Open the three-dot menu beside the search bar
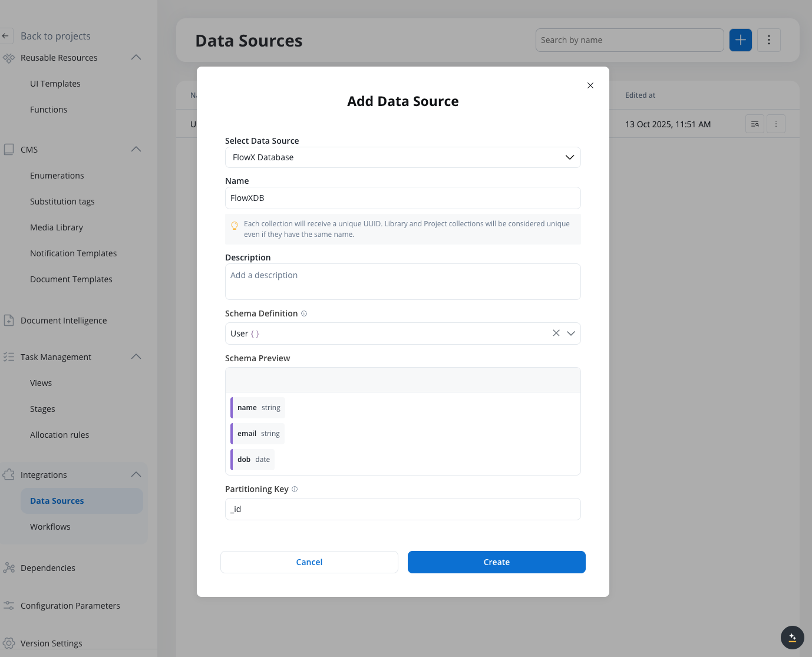The width and height of the screenshot is (812, 657). 768,40
